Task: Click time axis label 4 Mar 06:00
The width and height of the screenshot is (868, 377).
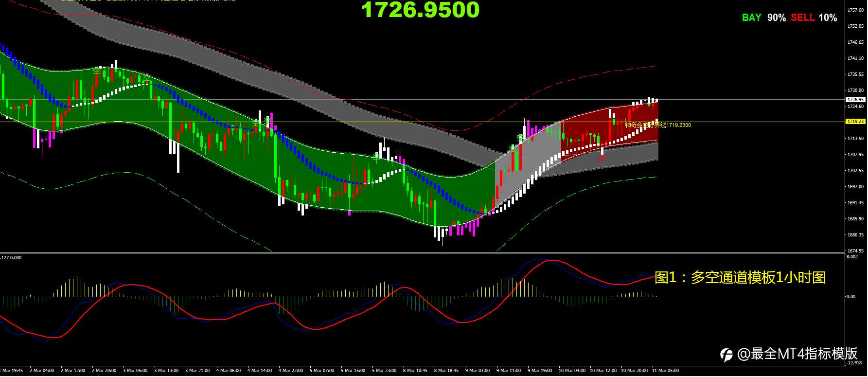Action: pyautogui.click(x=229, y=371)
